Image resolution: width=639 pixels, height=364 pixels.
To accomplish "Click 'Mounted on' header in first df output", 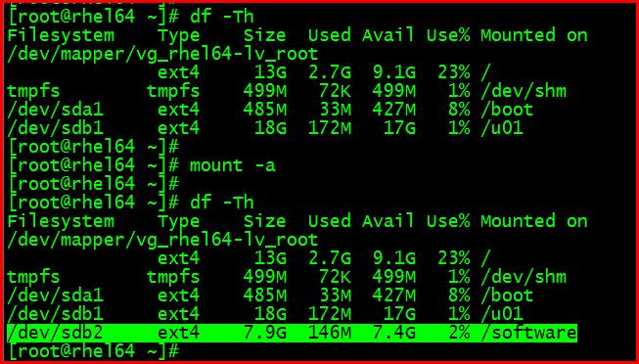I will (534, 35).
